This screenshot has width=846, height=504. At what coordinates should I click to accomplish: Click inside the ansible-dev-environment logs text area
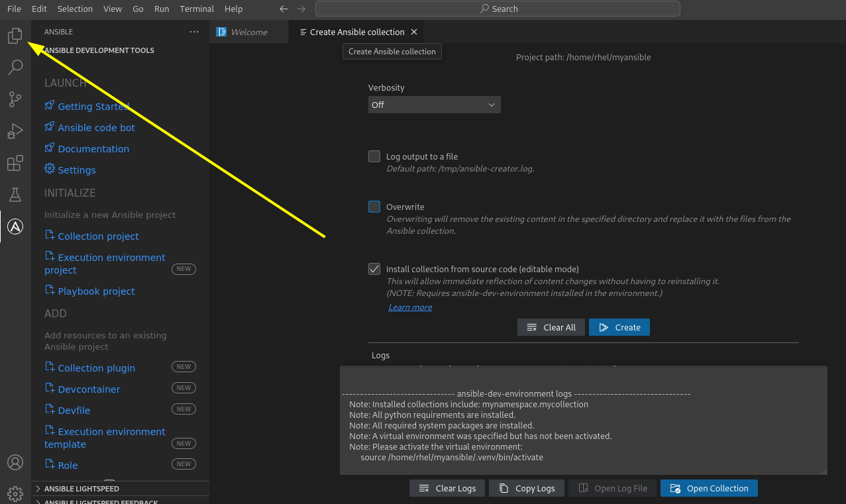[584, 420]
